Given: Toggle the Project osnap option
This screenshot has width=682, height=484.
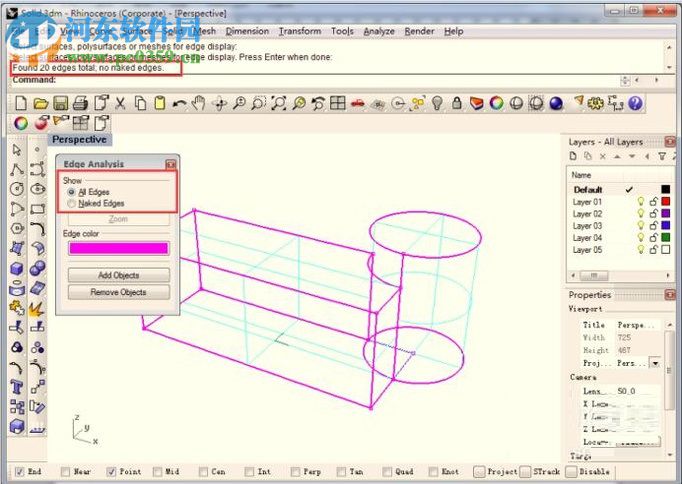Looking at the screenshot, I should point(479,472).
